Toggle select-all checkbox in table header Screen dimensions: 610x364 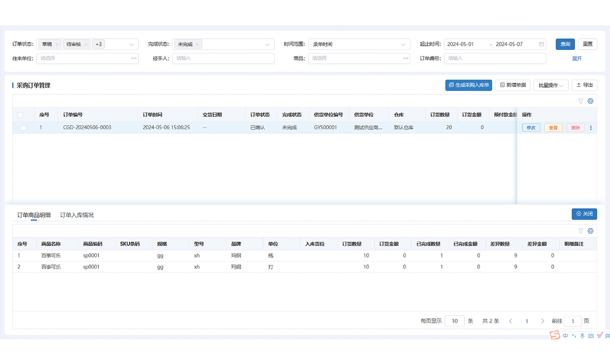pos(20,115)
